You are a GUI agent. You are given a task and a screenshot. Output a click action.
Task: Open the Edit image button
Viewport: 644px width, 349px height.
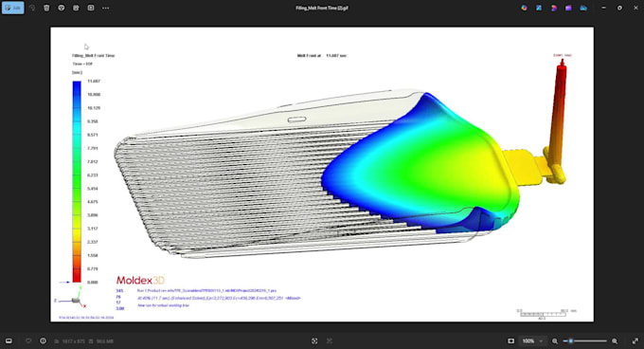(x=12, y=8)
